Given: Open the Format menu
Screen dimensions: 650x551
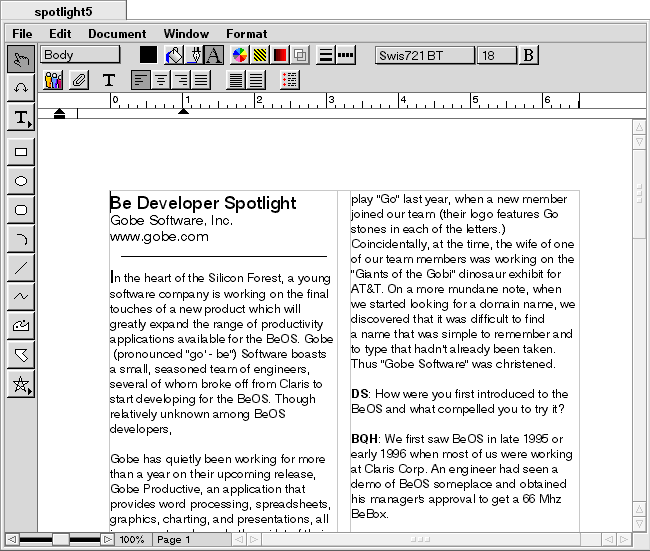Looking at the screenshot, I should click(x=247, y=34).
